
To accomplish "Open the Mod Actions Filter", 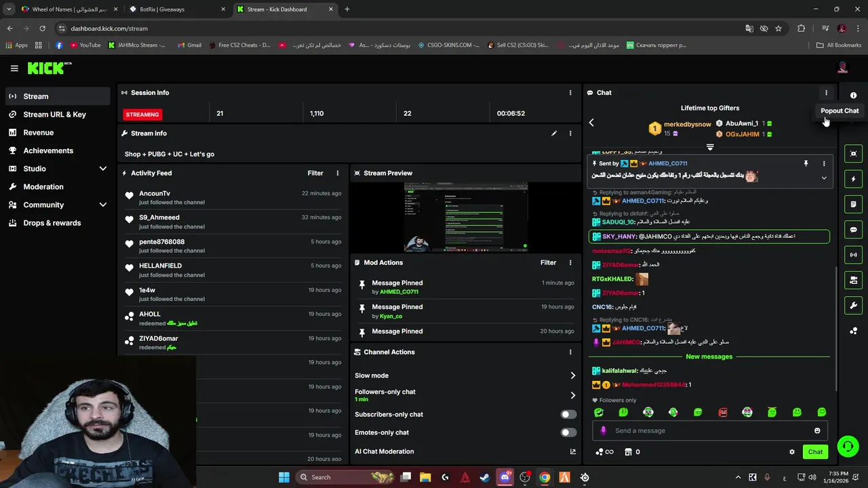I will (548, 262).
